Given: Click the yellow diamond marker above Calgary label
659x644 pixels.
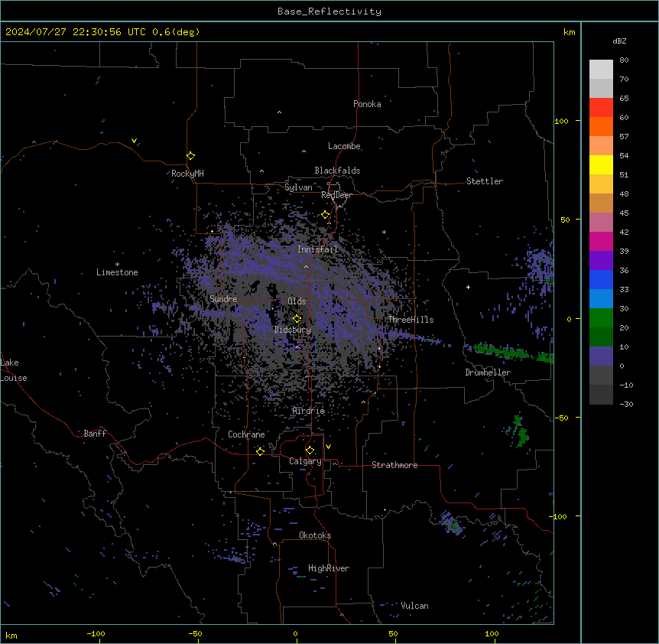Looking at the screenshot, I should [310, 450].
